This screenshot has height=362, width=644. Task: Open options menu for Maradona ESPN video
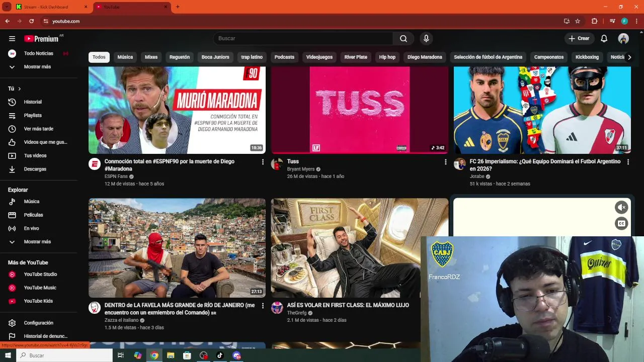click(263, 162)
